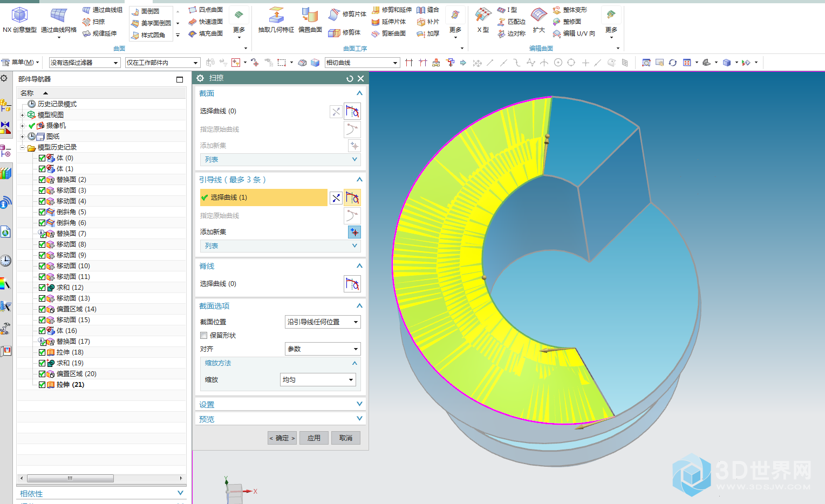Open 仅在工作部件内 scope dropdown

coord(162,63)
